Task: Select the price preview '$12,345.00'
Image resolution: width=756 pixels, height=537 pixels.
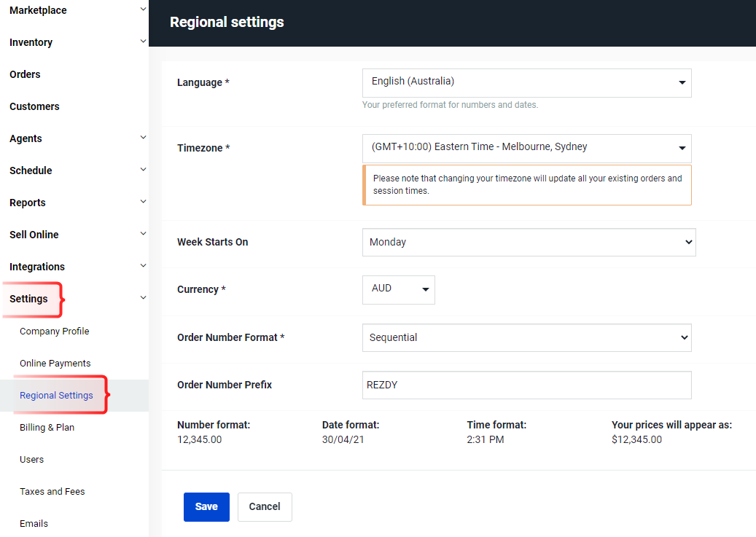Action: pos(637,439)
